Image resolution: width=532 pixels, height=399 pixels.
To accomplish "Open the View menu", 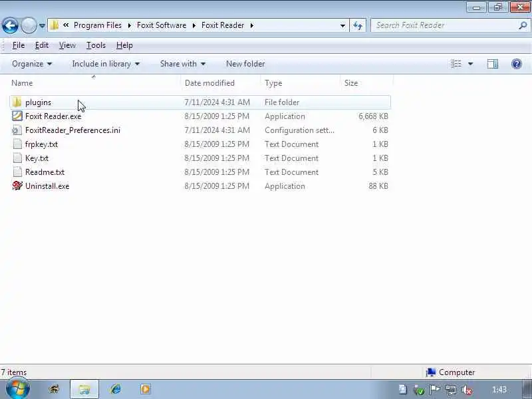I will point(67,45).
